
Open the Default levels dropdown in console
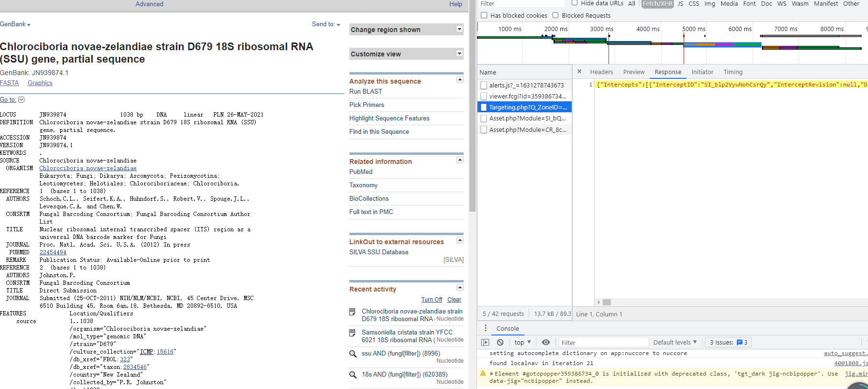pos(675,342)
